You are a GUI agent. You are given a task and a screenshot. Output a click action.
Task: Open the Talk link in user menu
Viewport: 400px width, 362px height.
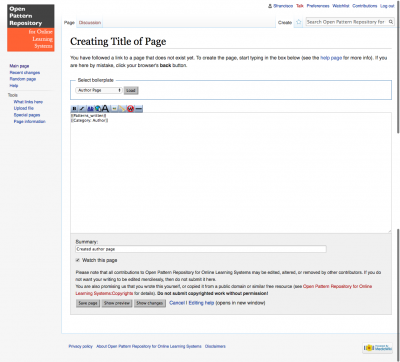300,6
